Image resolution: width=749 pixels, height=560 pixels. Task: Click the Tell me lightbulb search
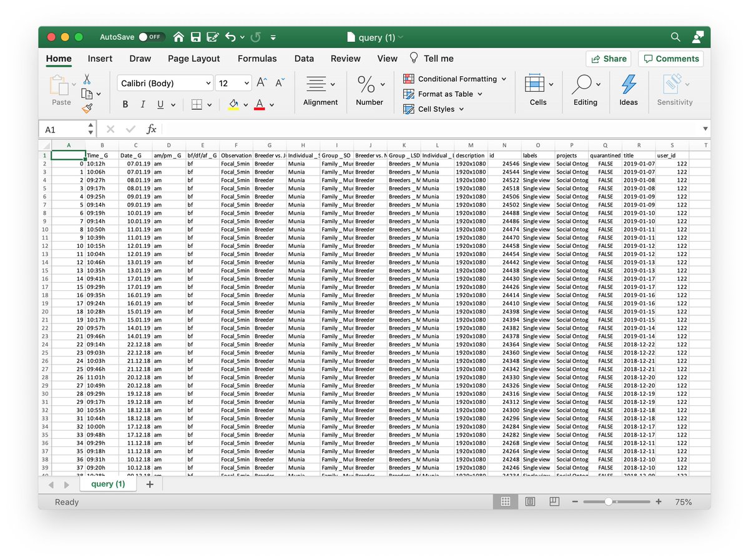click(431, 58)
